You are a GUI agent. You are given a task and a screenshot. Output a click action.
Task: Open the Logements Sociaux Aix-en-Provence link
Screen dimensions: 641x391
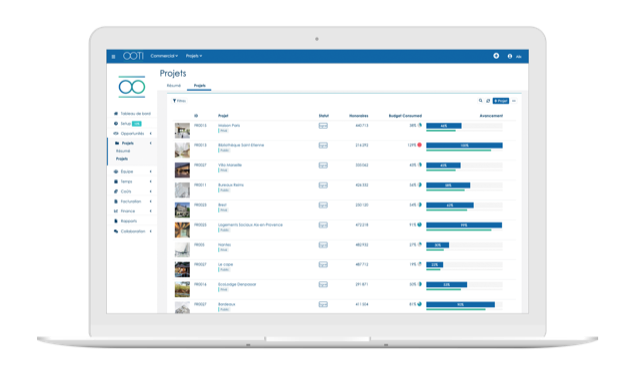click(250, 225)
